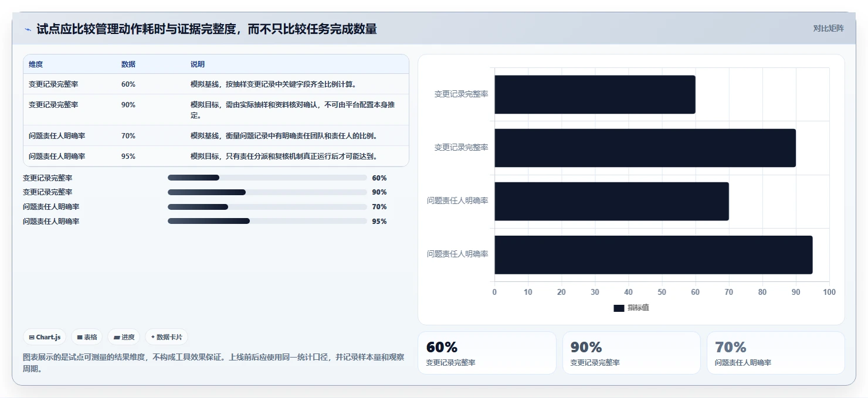The width and height of the screenshot is (868, 398).
Task: Click the footer note starting 图表展示的是试点
Action: click(213, 363)
